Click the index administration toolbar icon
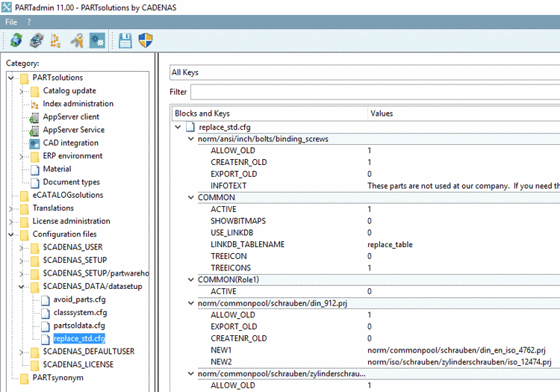 tap(36, 41)
